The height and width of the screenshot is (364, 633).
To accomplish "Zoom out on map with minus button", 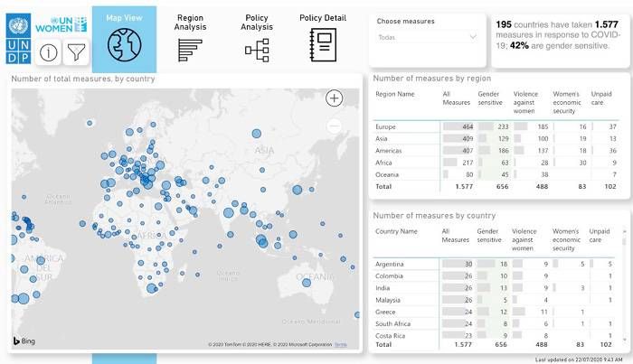I will click(x=335, y=126).
